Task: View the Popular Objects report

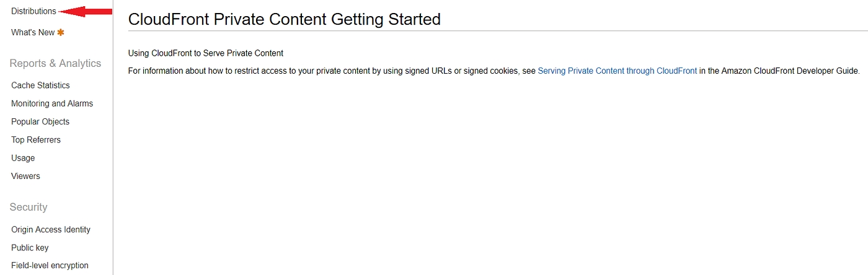Action: click(x=40, y=121)
